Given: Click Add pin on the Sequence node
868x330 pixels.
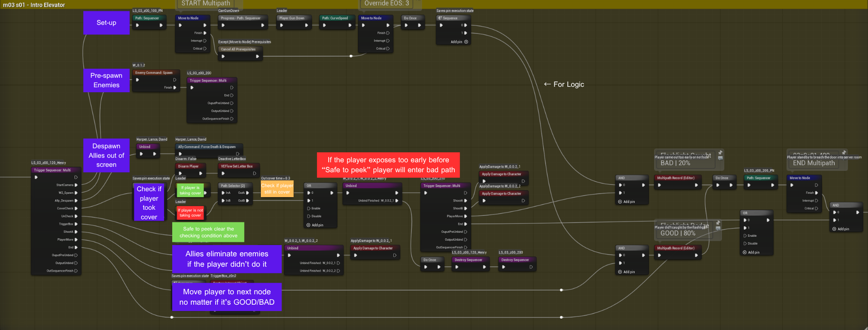Looking at the screenshot, I should [x=459, y=42].
